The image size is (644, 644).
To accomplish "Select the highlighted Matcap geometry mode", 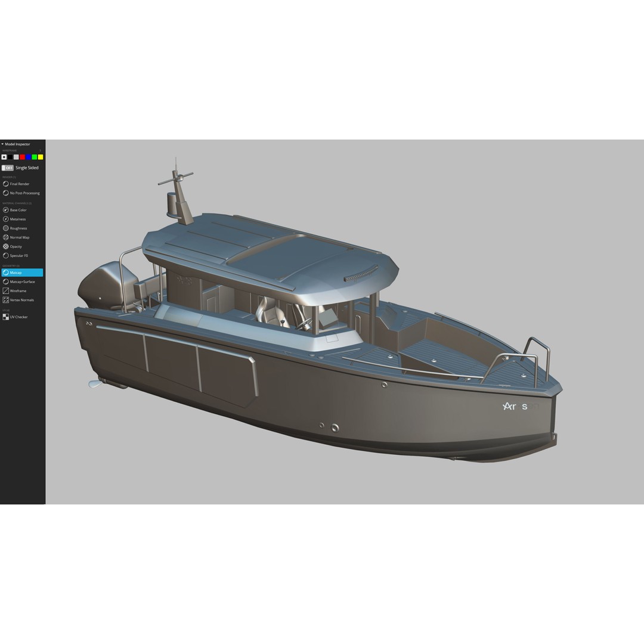I will [x=22, y=273].
